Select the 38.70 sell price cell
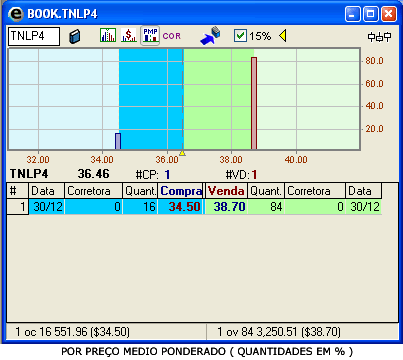 226,207
